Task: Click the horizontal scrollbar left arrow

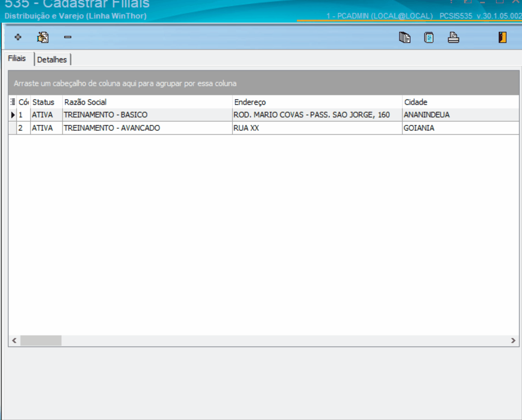Action: point(14,340)
